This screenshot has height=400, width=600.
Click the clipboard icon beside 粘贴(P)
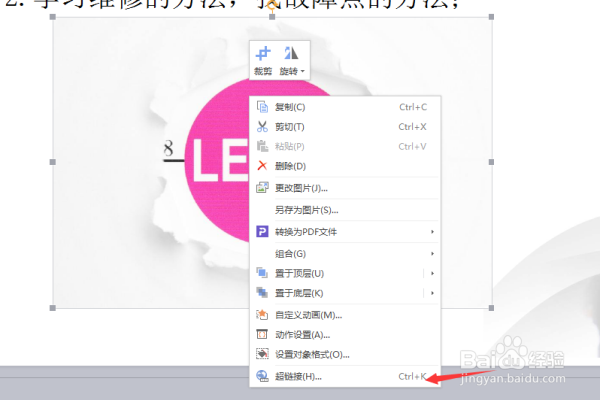262,146
